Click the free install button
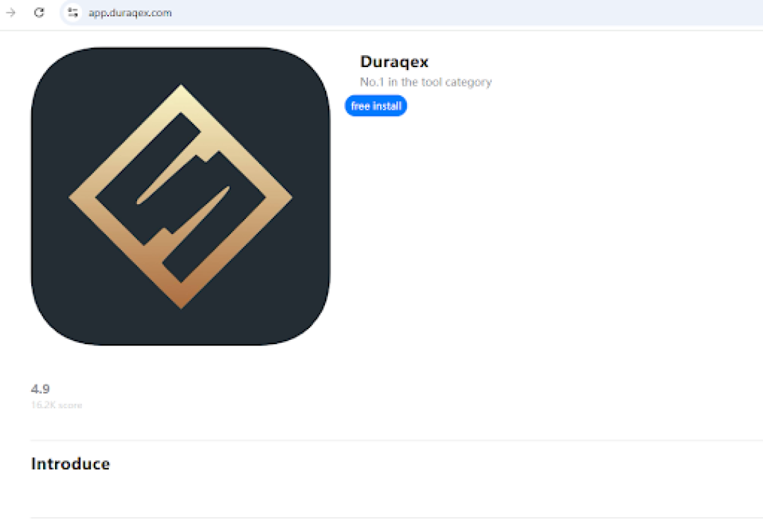 click(376, 105)
